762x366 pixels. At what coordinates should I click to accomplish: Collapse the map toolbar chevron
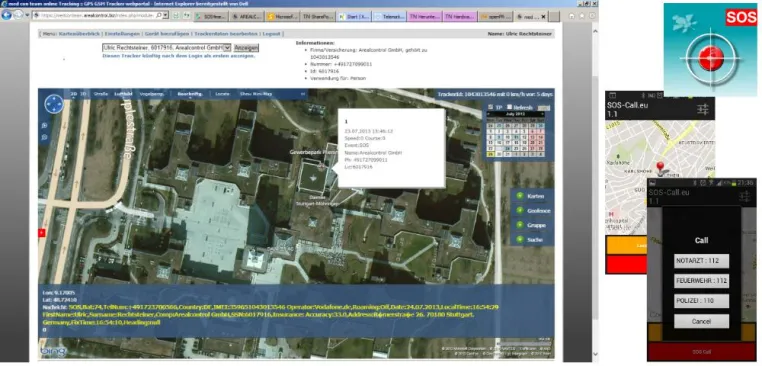303,94
